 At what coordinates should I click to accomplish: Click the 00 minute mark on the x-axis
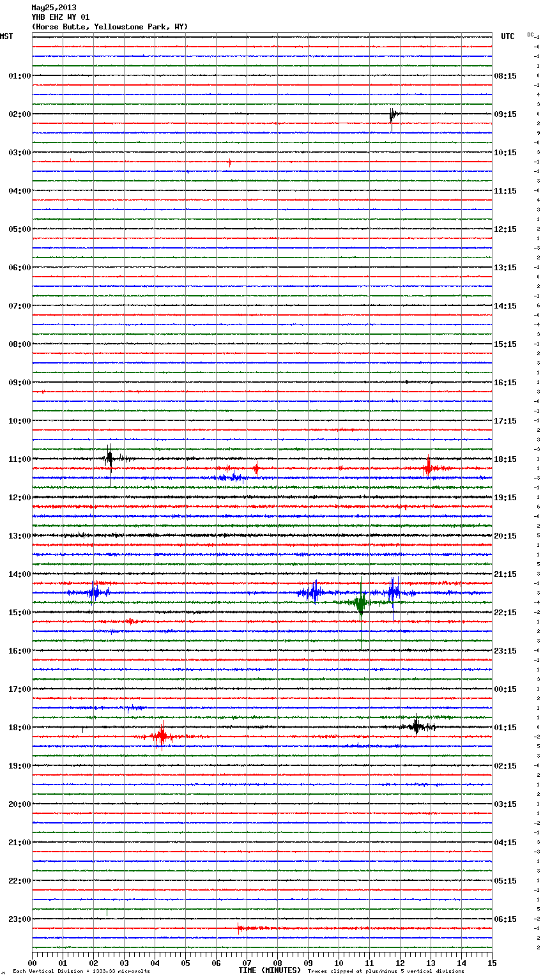click(x=32, y=963)
